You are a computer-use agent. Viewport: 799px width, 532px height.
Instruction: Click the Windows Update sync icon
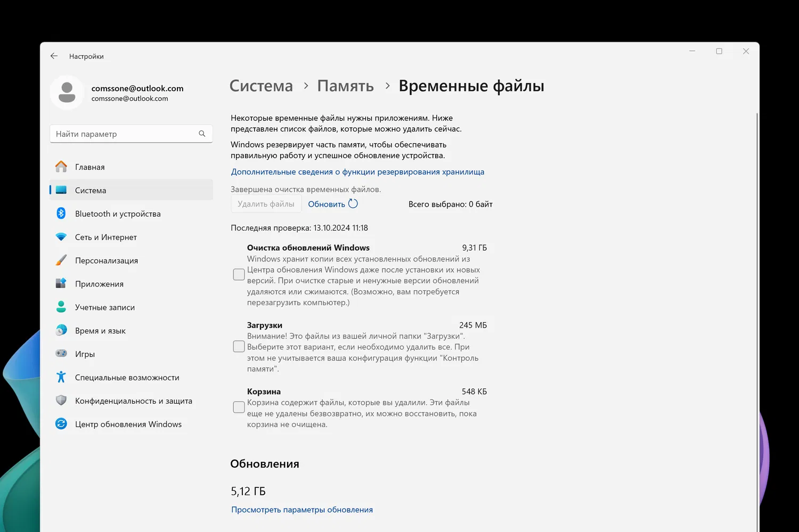pyautogui.click(x=61, y=424)
